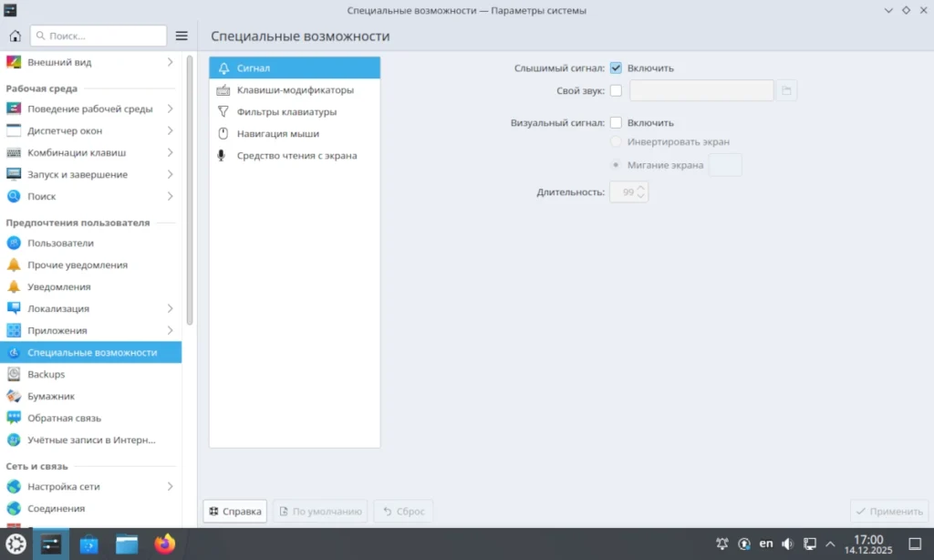Focus the Поиск search field
This screenshot has height=560, width=934.
click(99, 36)
